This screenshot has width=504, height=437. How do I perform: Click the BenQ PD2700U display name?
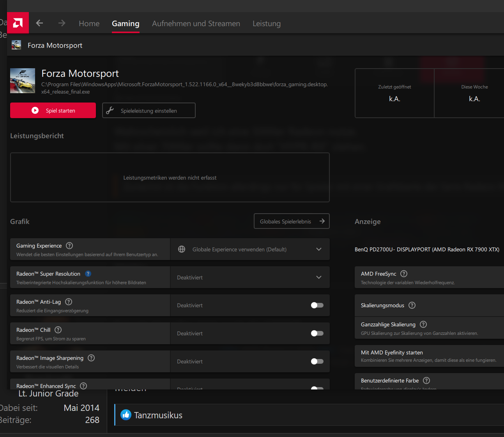427,249
